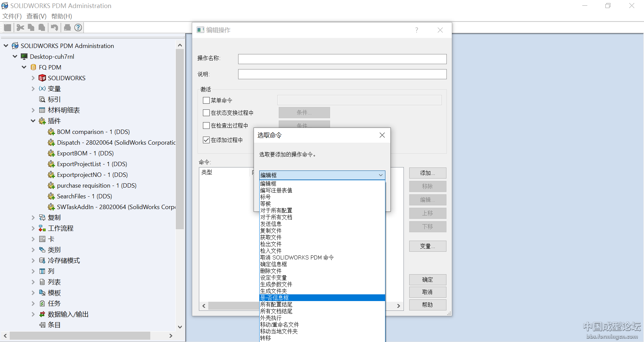The height and width of the screenshot is (342, 644).
Task: Click the Print icon in toolbar
Action: coord(67,28)
